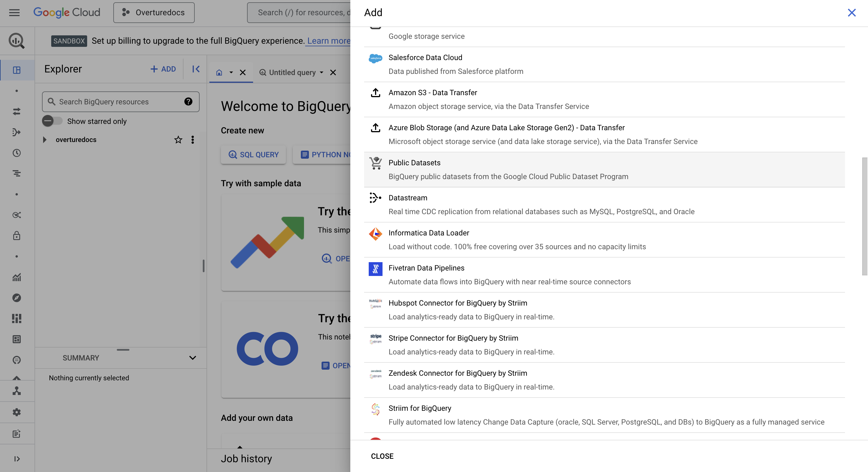
Task: Select Salesforce Data Cloud source
Action: pos(604,64)
